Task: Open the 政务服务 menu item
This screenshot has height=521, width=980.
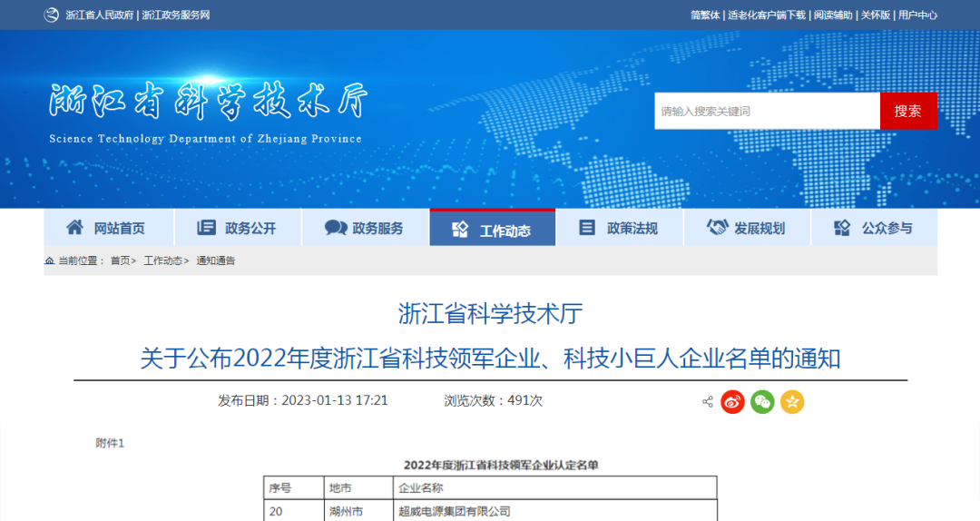Action: coord(378,229)
